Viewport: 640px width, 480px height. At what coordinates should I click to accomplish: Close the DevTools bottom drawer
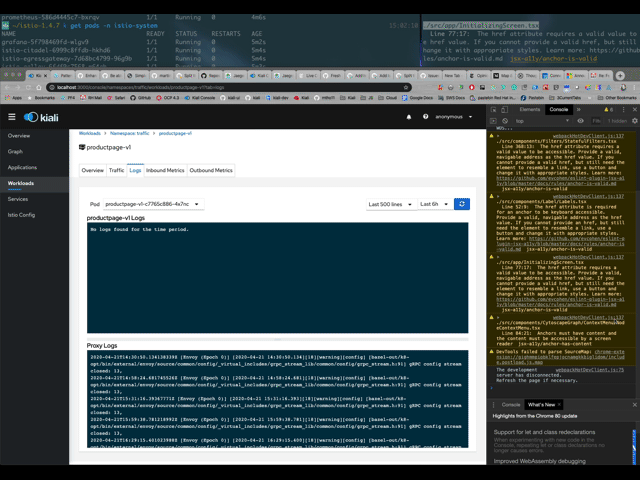coord(635,405)
